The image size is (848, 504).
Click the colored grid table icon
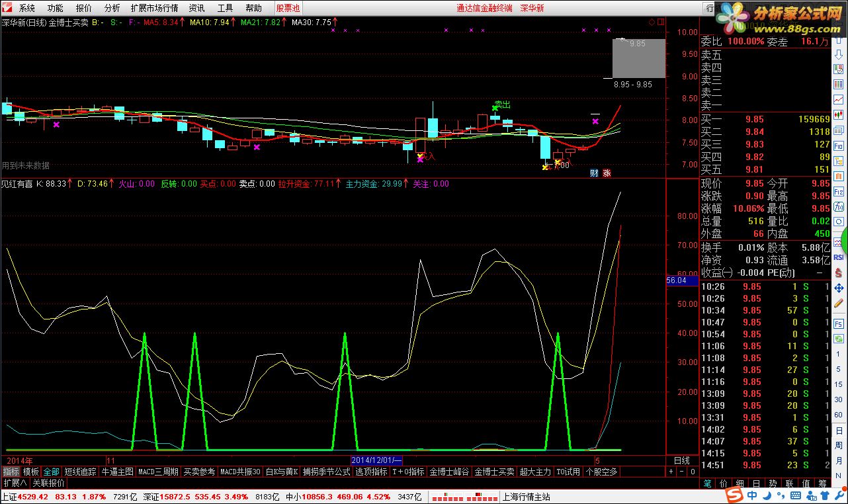pyautogui.click(x=838, y=83)
